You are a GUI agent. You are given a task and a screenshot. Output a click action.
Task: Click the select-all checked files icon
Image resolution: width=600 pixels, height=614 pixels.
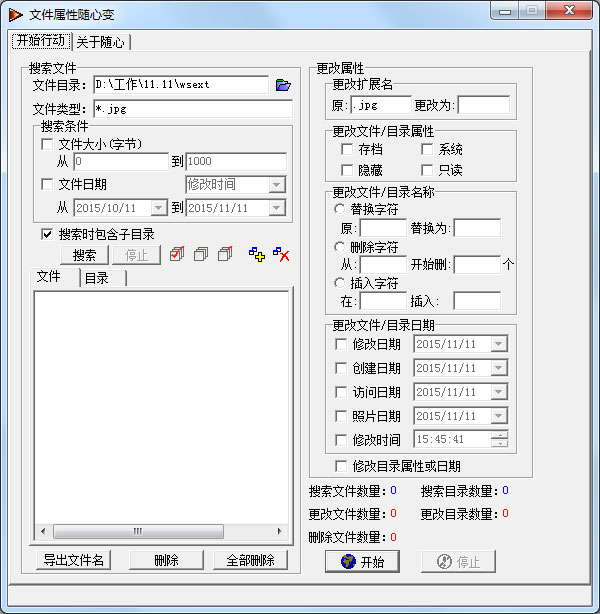pyautogui.click(x=177, y=254)
